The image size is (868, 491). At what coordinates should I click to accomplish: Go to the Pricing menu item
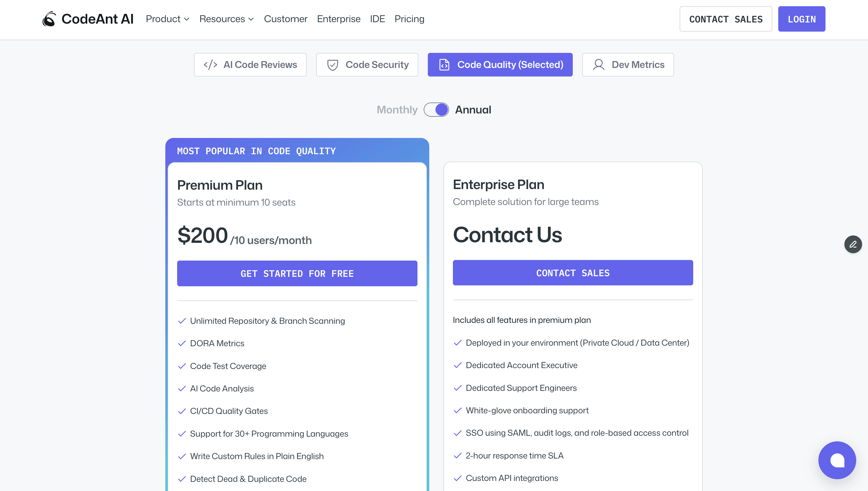[x=409, y=19]
